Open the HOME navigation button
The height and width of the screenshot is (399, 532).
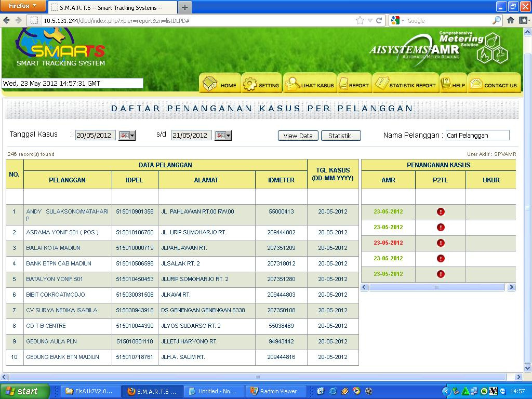click(220, 84)
